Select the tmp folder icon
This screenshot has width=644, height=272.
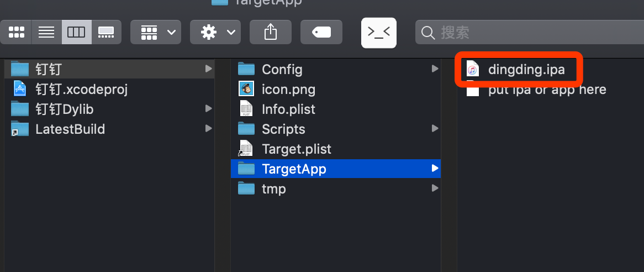coord(246,189)
